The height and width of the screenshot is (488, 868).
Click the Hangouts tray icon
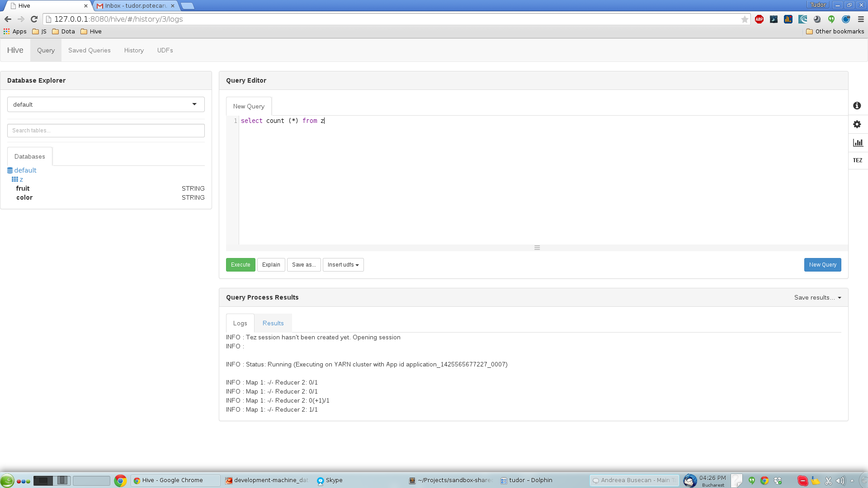coord(752,480)
